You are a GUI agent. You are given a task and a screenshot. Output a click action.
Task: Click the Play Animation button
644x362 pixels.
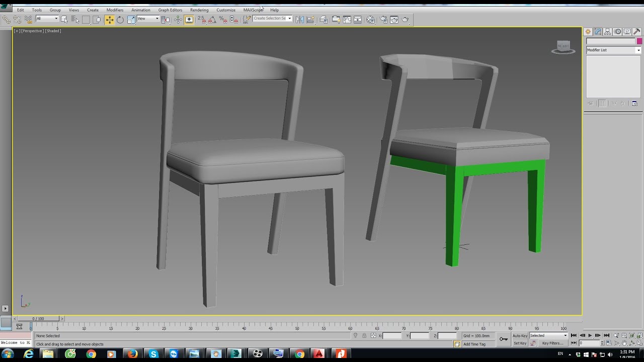click(590, 335)
